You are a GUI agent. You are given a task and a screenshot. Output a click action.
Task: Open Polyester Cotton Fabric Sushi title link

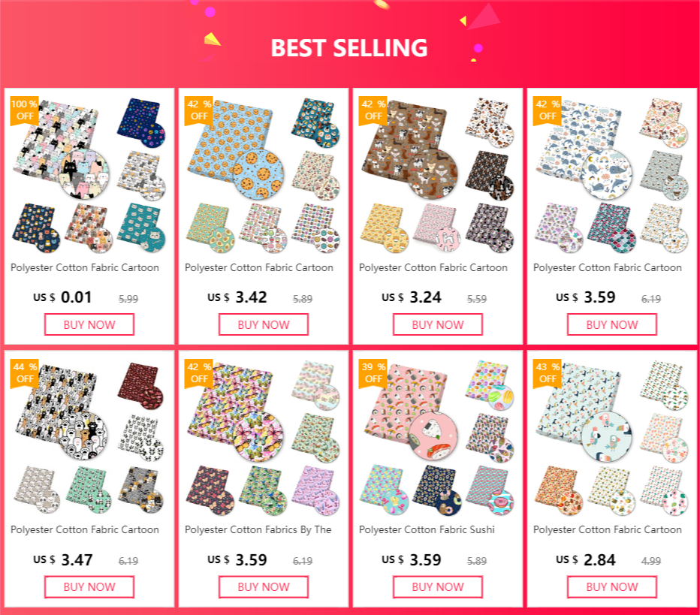point(427,529)
